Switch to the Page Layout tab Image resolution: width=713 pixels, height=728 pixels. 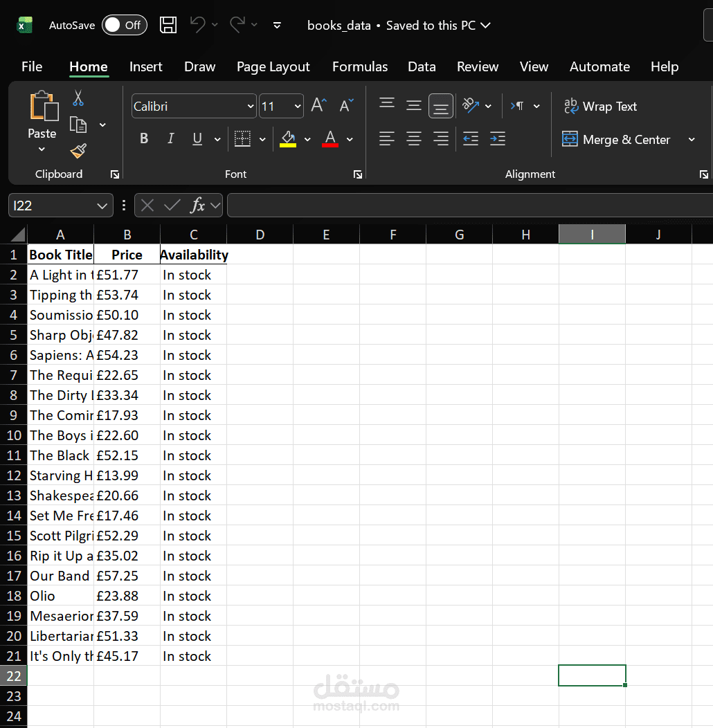click(273, 67)
